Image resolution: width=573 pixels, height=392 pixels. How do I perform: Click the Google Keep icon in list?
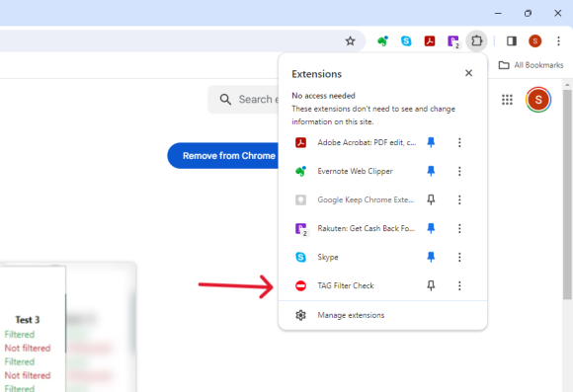(x=300, y=199)
